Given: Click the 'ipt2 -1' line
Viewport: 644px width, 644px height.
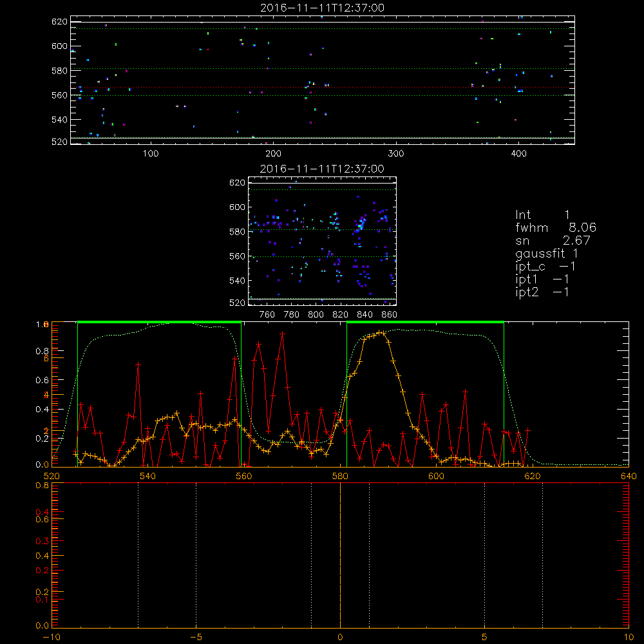Looking at the screenshot, I should coord(542,292).
